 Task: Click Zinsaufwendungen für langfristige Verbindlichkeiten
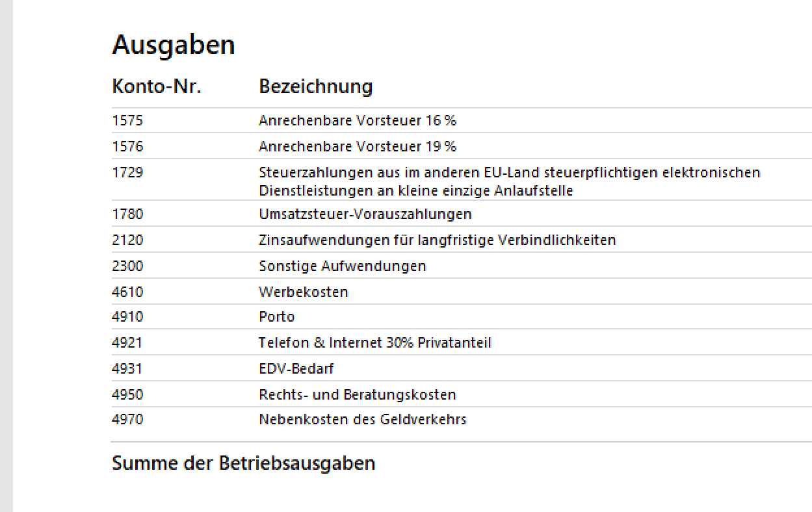tap(438, 240)
